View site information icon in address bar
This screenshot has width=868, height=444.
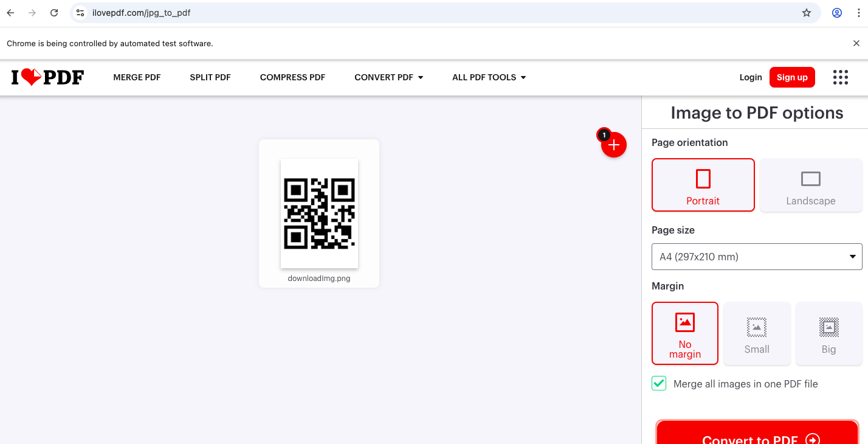point(80,13)
